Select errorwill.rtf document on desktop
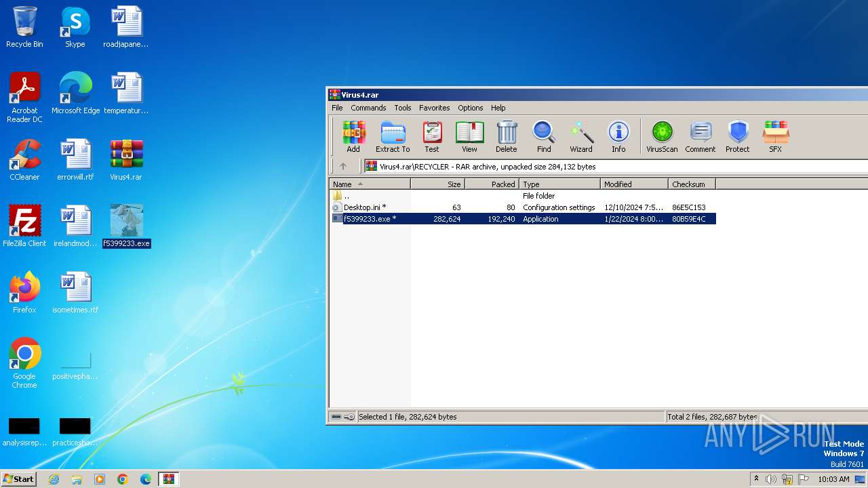The image size is (868, 488). (x=75, y=160)
